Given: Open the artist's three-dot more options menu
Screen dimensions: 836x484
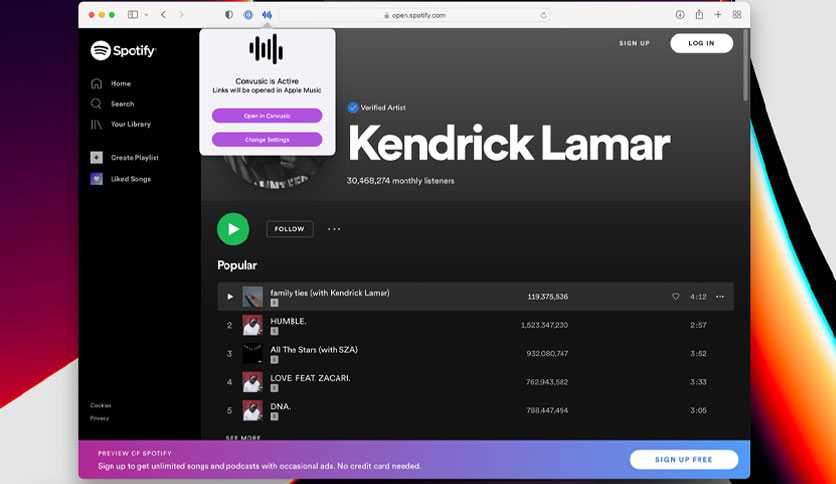Looking at the screenshot, I should (334, 229).
